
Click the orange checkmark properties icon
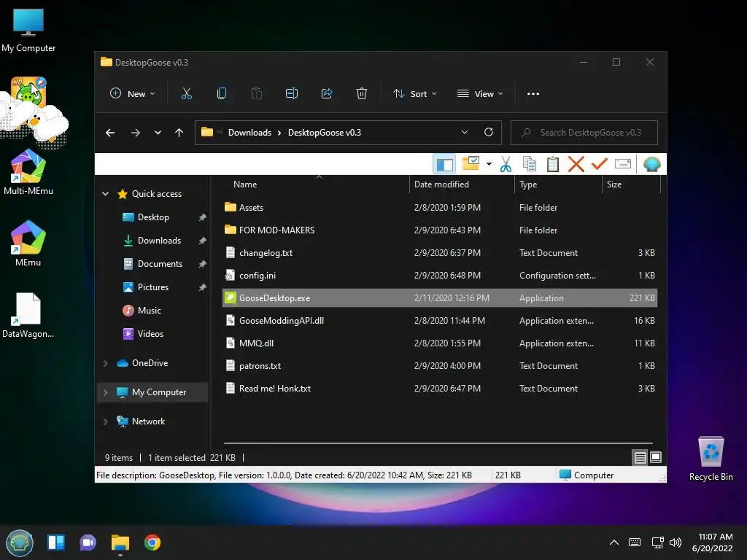[x=600, y=164]
